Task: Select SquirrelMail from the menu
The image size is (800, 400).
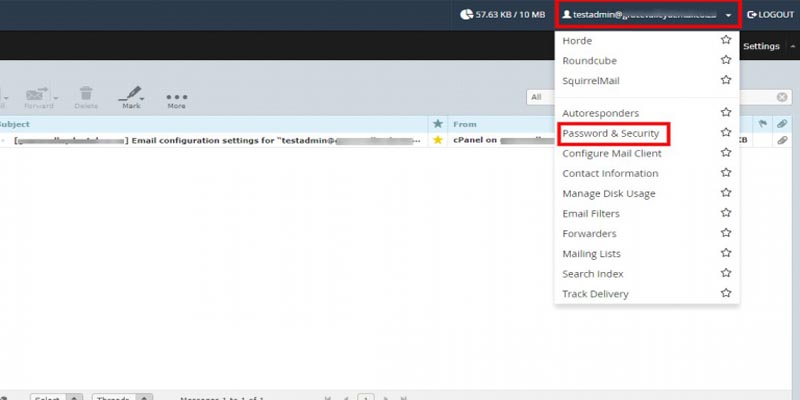Action: tap(591, 81)
